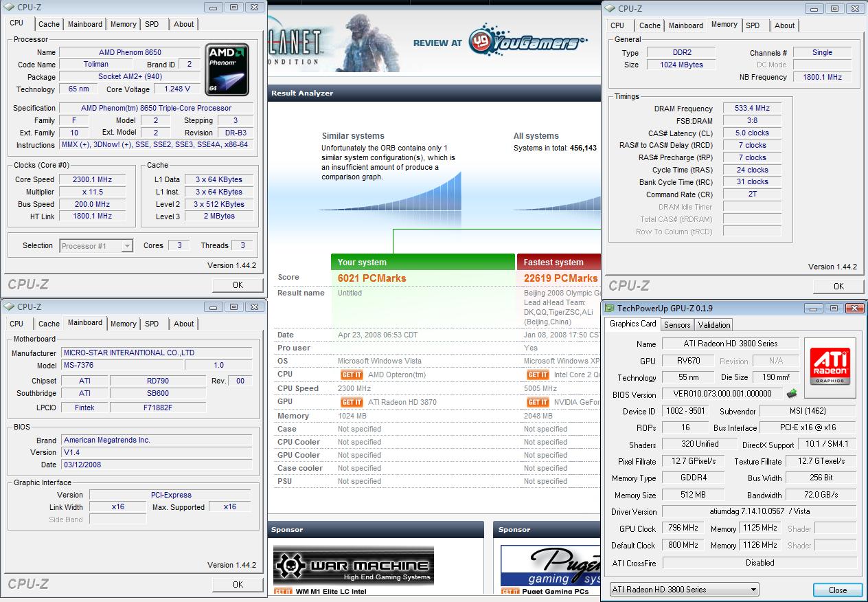Screen dimensions: 868x602
Task: Select the Graphics Card tab in GPU-Z
Action: coord(633,324)
